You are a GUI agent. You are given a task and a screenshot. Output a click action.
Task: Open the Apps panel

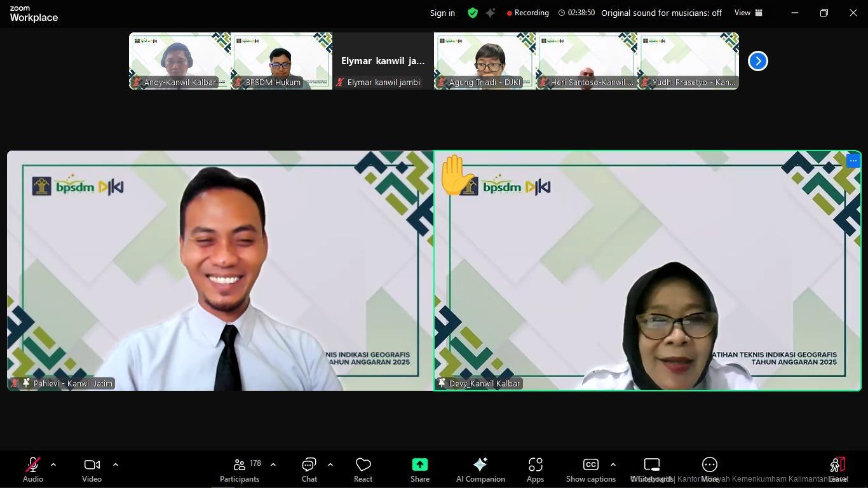(535, 470)
